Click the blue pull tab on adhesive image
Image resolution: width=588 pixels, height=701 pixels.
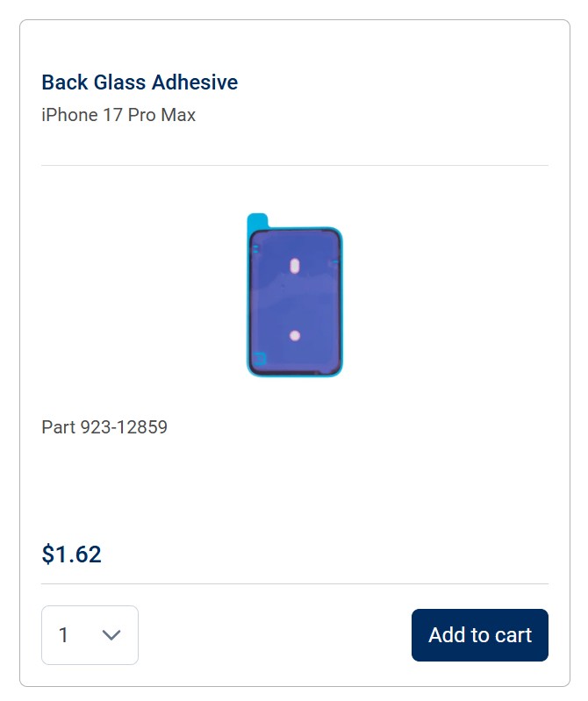click(x=257, y=220)
